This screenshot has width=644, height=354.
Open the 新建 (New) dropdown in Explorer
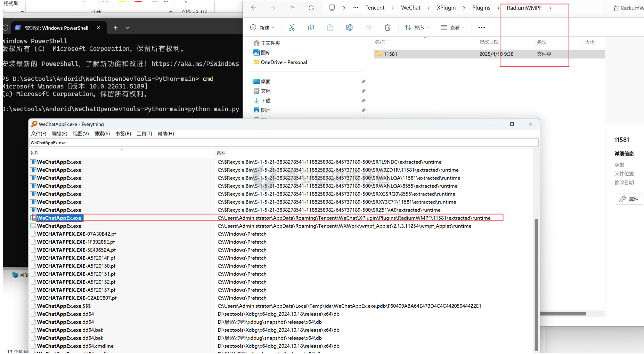[262, 27]
